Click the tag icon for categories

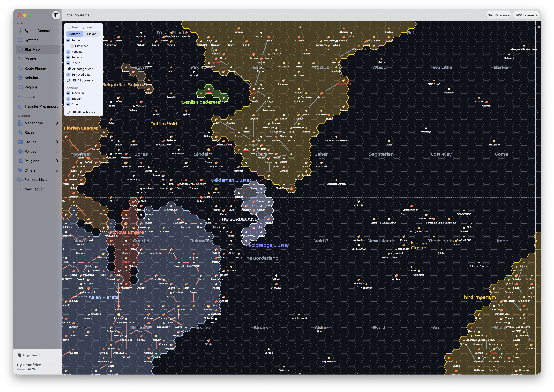click(69, 69)
